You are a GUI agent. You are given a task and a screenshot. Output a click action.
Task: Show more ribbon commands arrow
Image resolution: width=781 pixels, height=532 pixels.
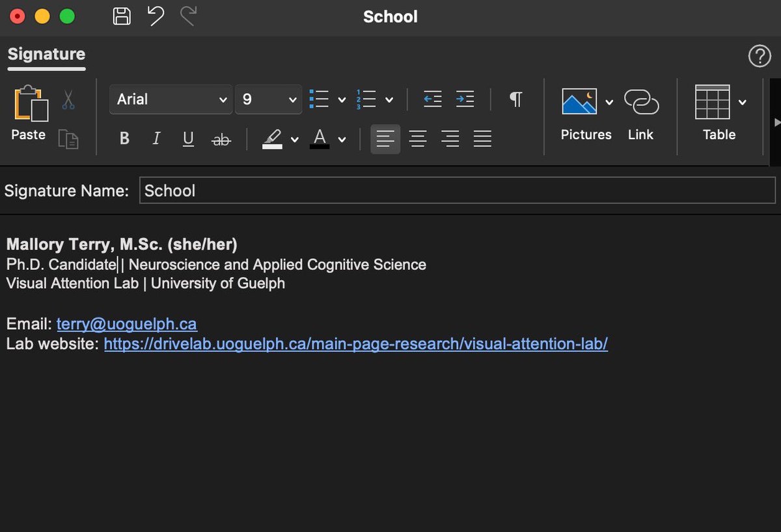click(x=776, y=122)
